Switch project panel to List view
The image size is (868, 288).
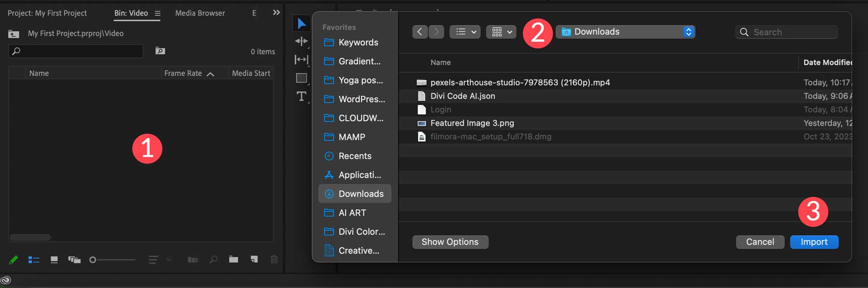point(34,260)
